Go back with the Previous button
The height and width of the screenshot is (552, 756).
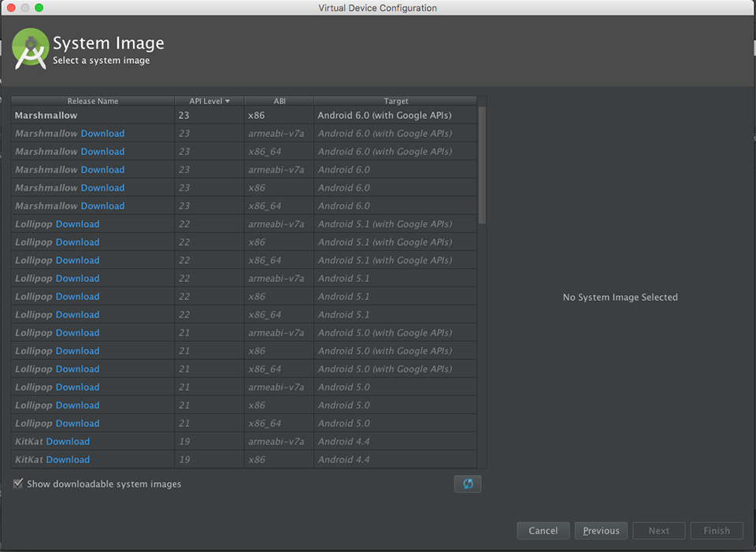tap(601, 531)
